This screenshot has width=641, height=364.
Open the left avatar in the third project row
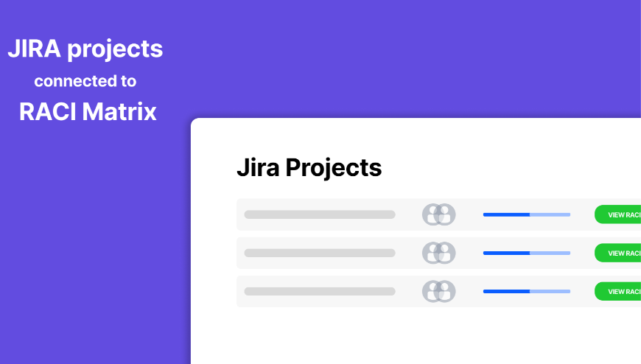click(x=431, y=291)
